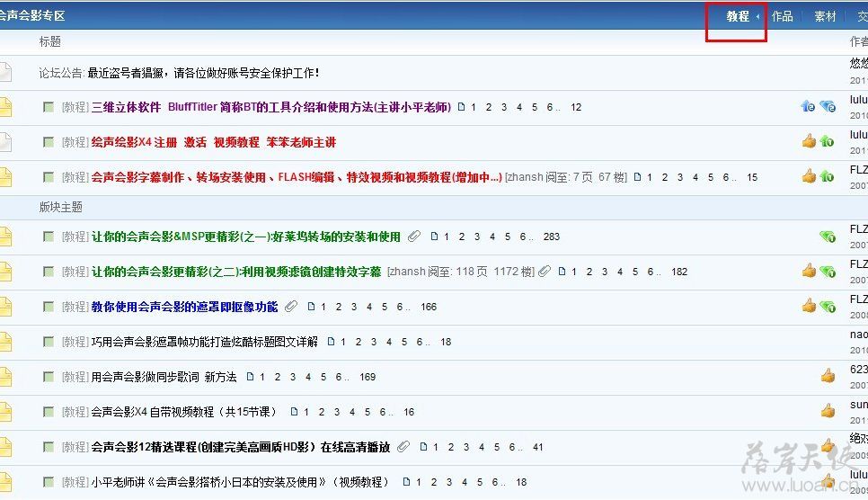This screenshot has height=500, width=868.
Task: Open the 三维立体软件 BluffTitler thread
Action: [x=271, y=107]
